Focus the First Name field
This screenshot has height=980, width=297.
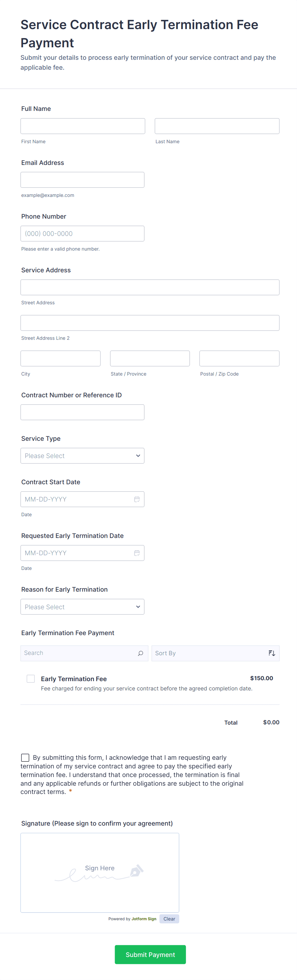click(83, 126)
